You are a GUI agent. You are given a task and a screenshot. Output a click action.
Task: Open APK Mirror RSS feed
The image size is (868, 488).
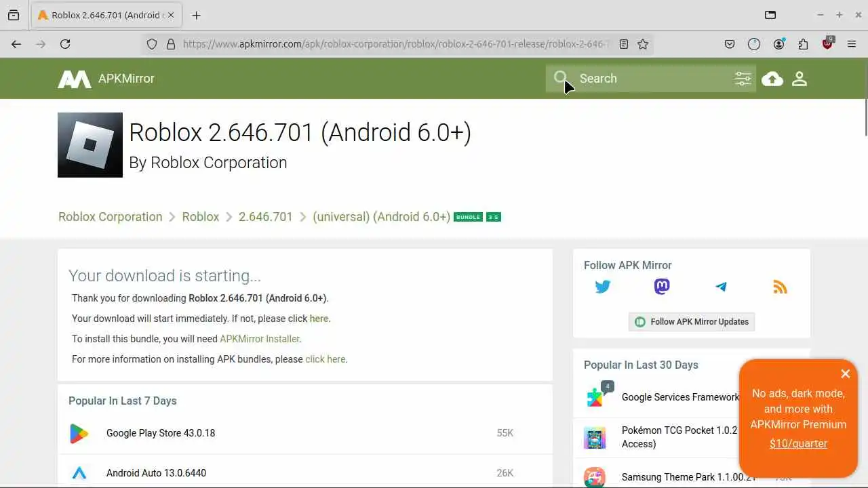(x=780, y=287)
